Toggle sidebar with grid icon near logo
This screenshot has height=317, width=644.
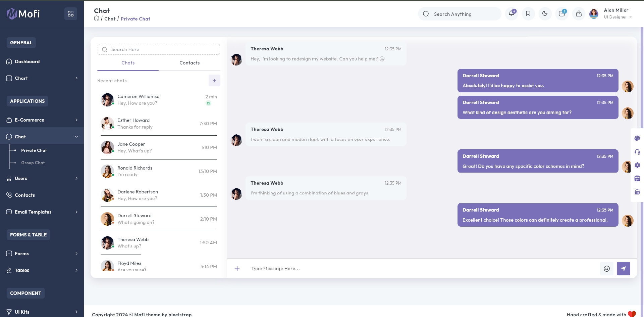(71, 14)
